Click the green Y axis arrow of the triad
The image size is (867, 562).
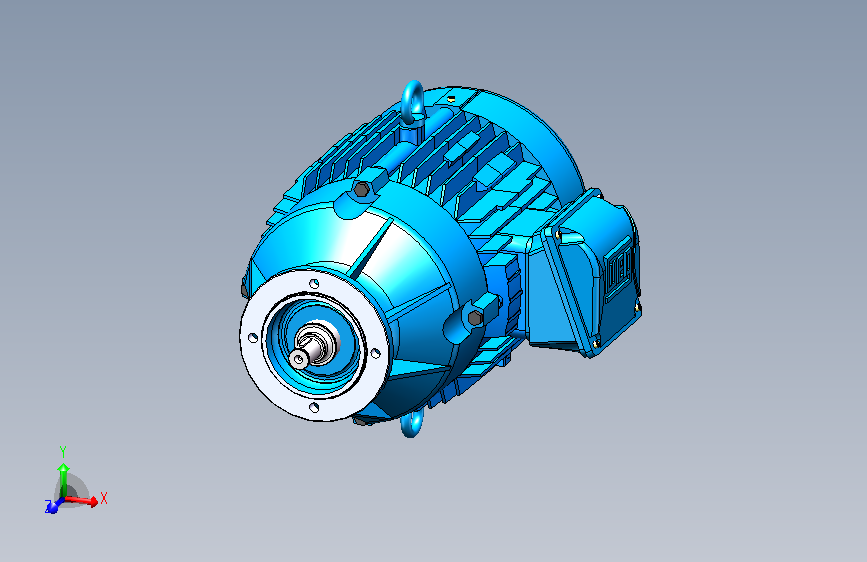click(x=64, y=480)
